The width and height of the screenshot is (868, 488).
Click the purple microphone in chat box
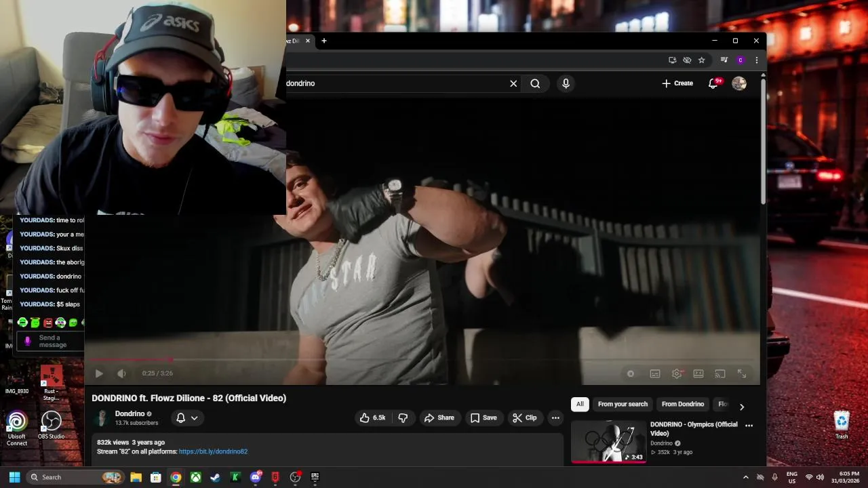pos(28,342)
